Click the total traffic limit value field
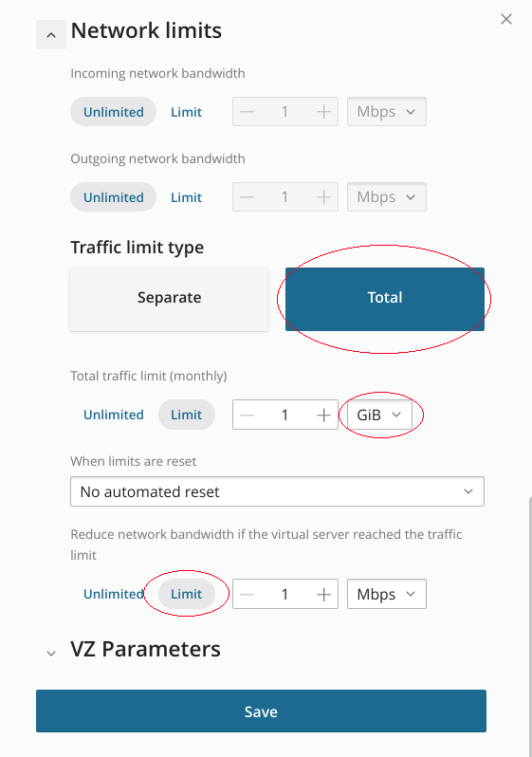The width and height of the screenshot is (532, 757). click(284, 415)
